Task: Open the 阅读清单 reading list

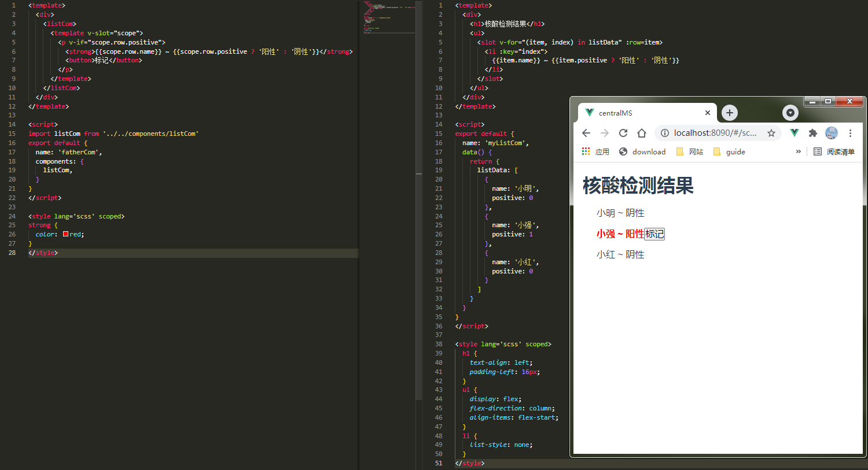Action: pyautogui.click(x=834, y=151)
